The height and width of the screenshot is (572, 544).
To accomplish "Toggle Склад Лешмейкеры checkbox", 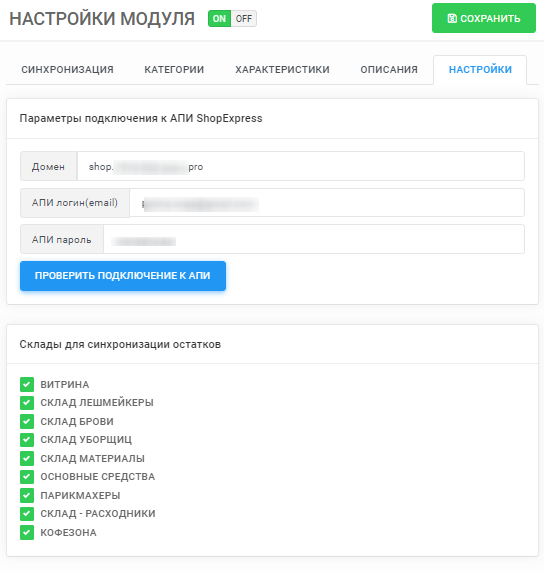I will click(27, 403).
